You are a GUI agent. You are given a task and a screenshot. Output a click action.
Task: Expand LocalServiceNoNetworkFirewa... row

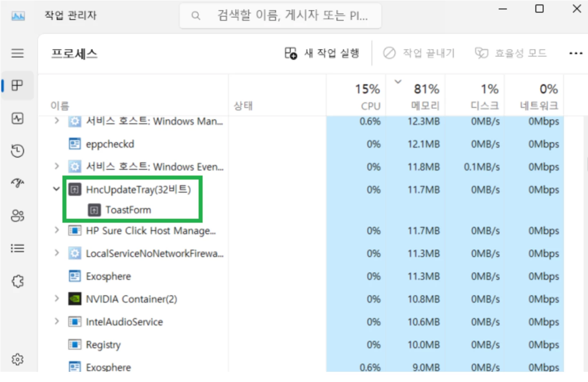(57, 253)
